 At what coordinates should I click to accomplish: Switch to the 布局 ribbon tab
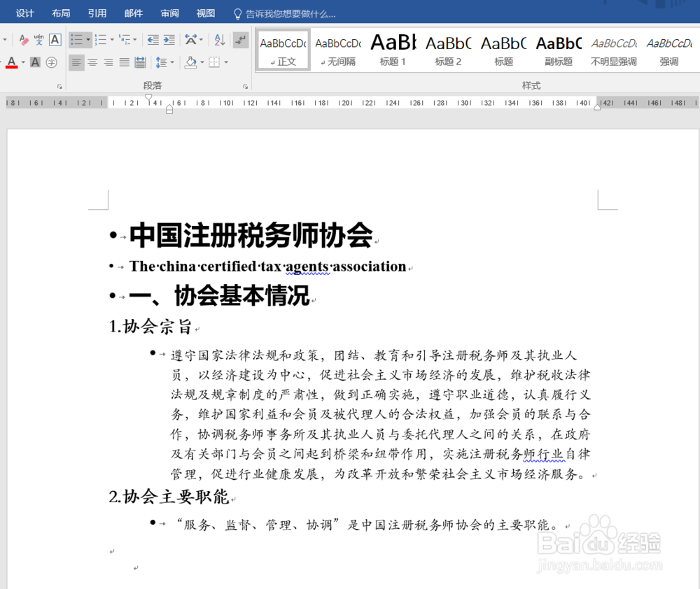click(61, 13)
